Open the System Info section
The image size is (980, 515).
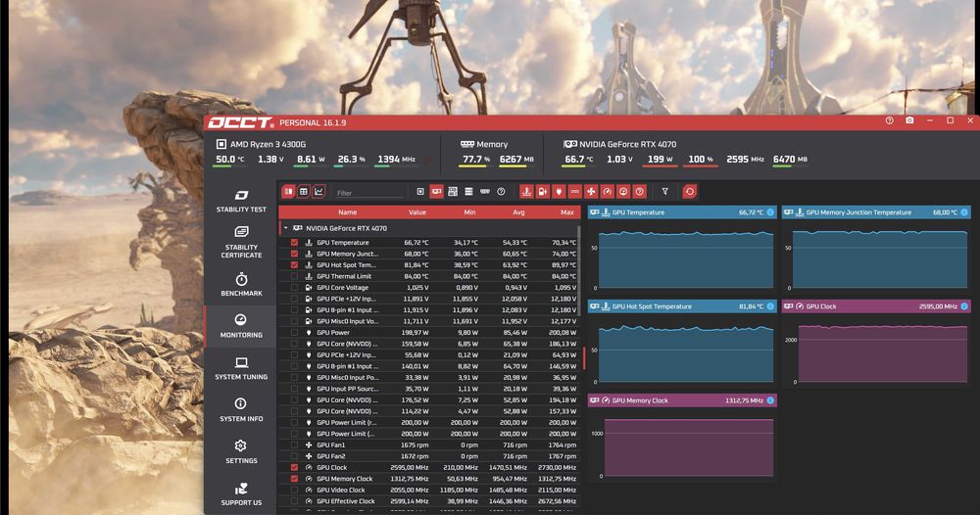coord(241,409)
